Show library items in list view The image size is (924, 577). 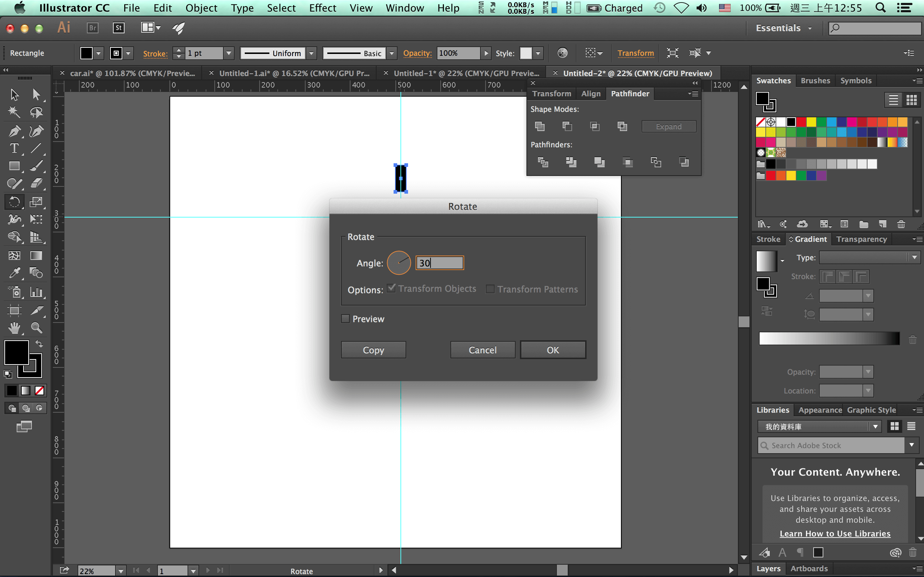(911, 426)
